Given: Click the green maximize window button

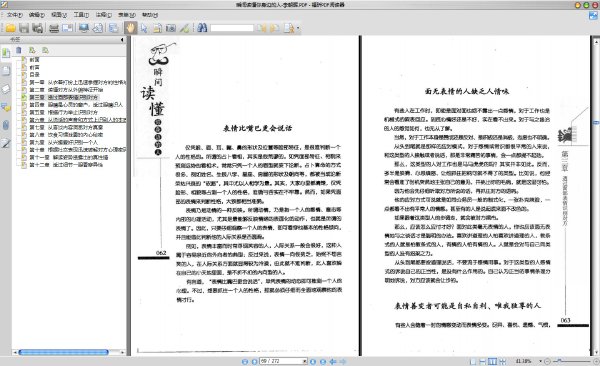Looking at the screenshot, I should tap(587, 5).
